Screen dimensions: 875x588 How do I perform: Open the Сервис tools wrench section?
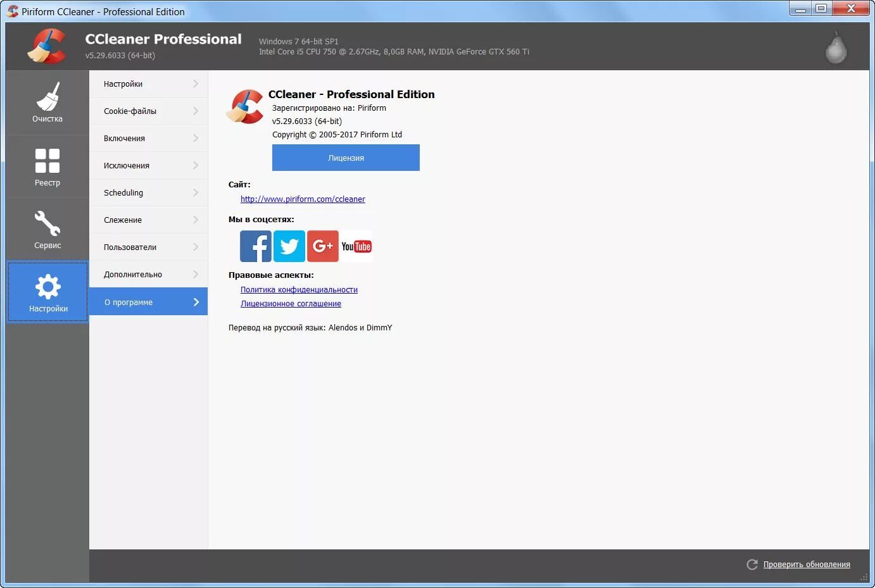[47, 229]
